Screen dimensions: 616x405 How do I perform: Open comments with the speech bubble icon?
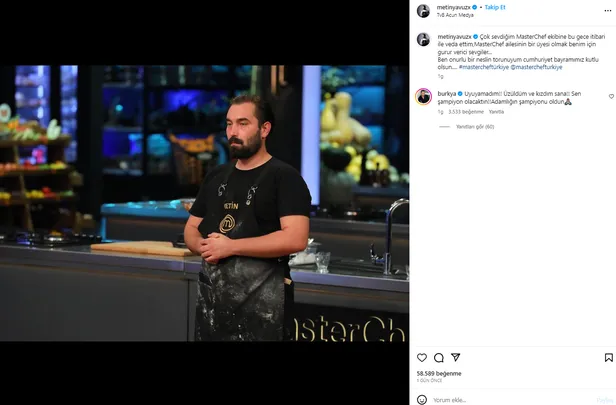click(x=439, y=357)
